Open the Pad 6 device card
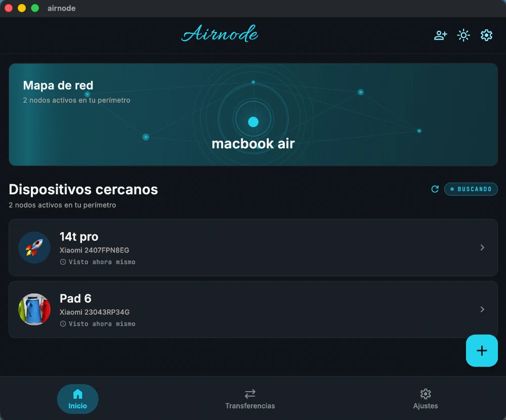 coord(253,309)
